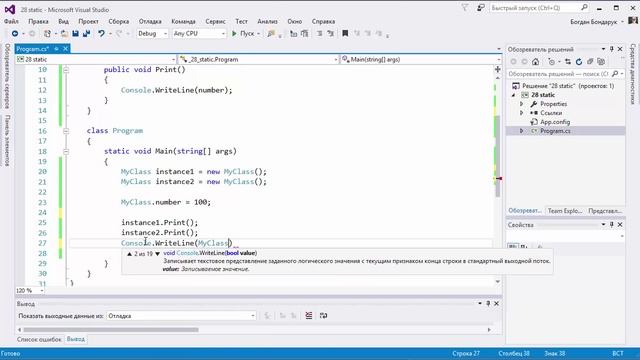Expand the Program.cs tree node arrow
The image size is (640, 360).
pyautogui.click(x=521, y=131)
